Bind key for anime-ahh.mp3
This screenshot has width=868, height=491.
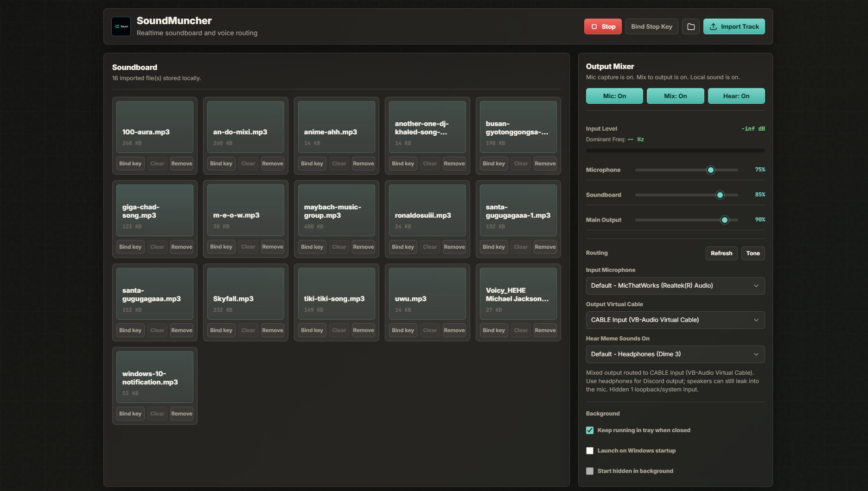click(312, 164)
